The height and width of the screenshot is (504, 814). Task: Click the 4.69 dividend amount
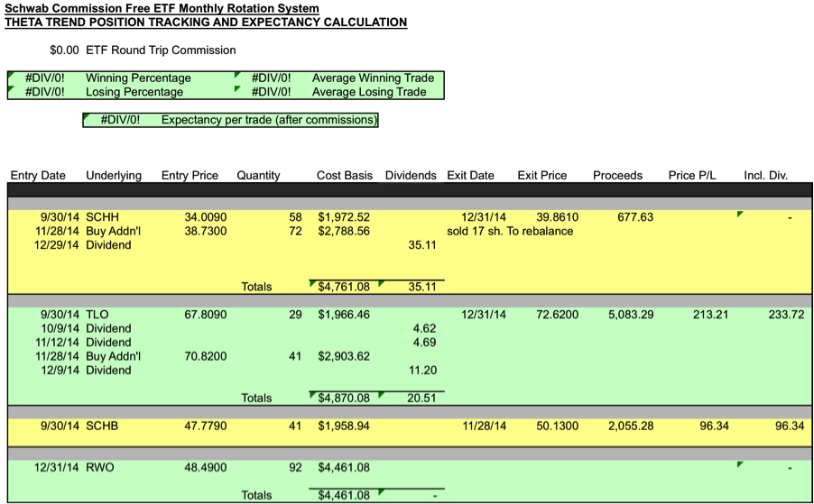pyautogui.click(x=425, y=343)
